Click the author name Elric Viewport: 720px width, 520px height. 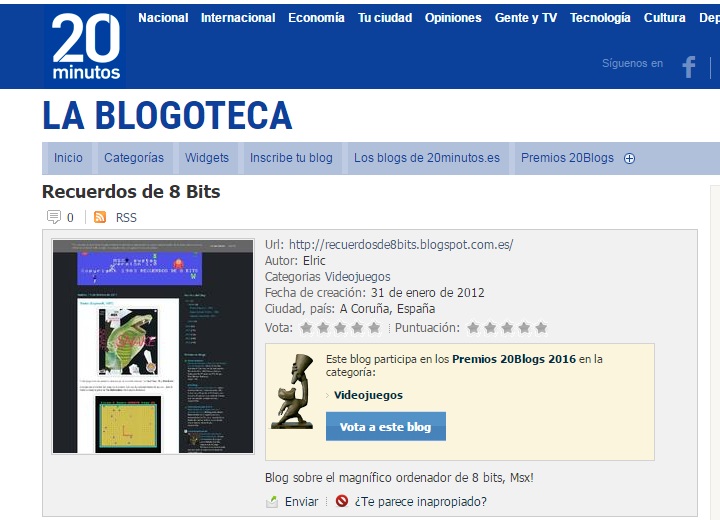(314, 261)
